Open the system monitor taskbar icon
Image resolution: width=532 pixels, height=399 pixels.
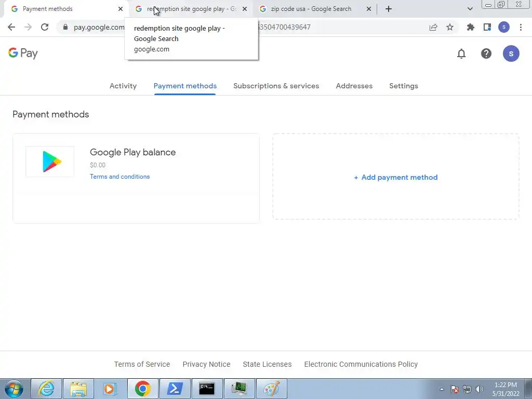pyautogui.click(x=239, y=389)
